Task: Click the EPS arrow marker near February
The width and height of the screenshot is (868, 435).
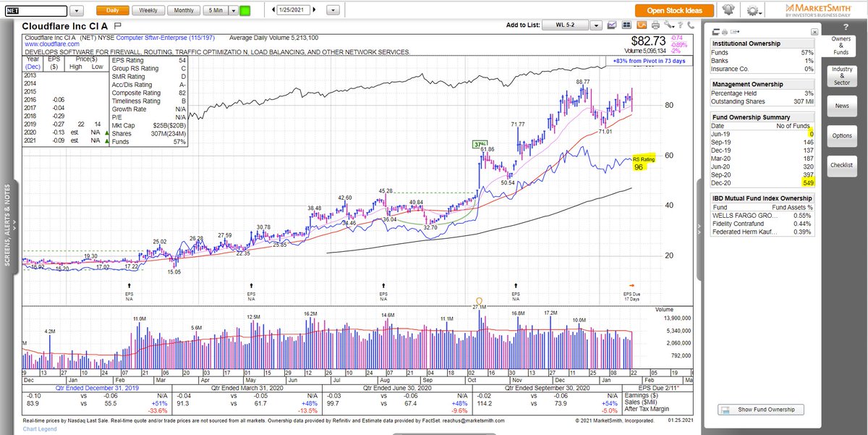Action: coord(130,284)
